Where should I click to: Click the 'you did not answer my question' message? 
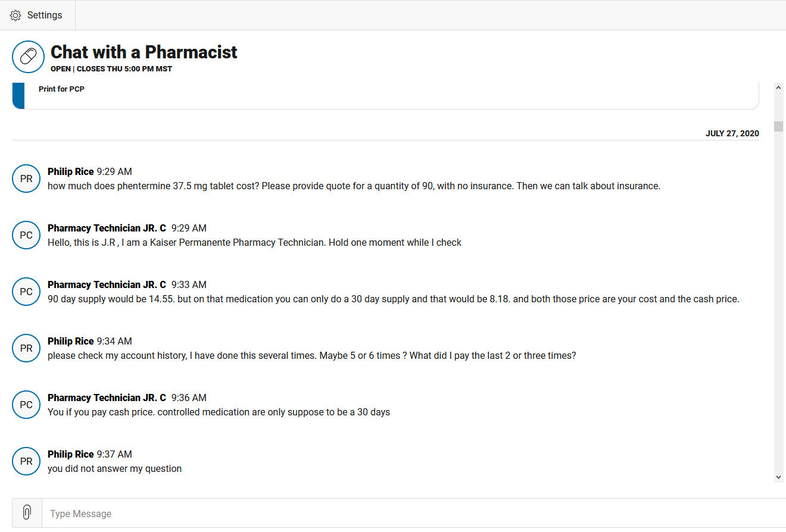[x=114, y=468]
